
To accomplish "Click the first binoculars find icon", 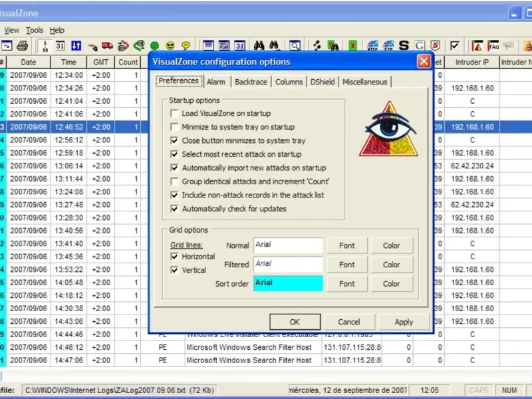I will (x=259, y=45).
